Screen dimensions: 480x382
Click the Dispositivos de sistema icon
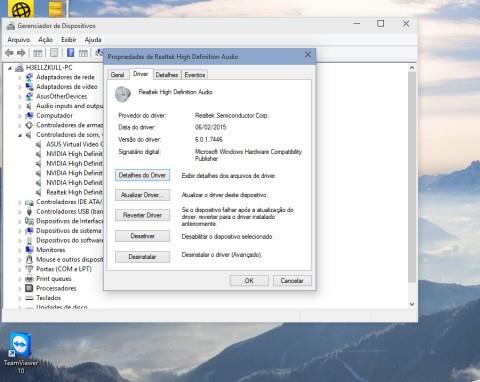tap(29, 231)
